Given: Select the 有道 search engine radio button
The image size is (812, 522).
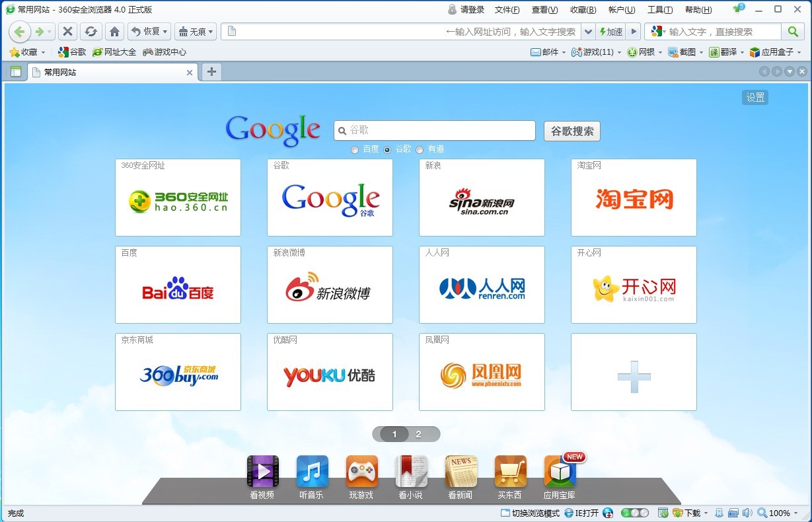Looking at the screenshot, I should [x=420, y=150].
